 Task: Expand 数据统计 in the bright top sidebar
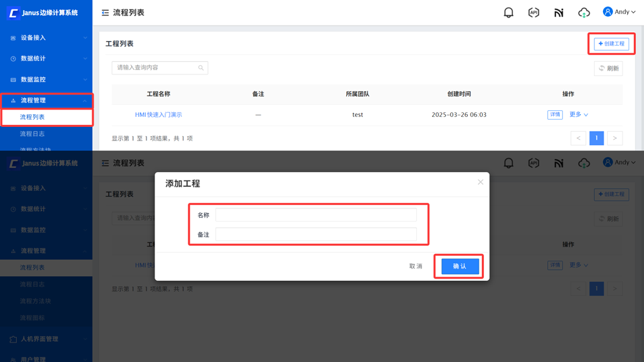pyautogui.click(x=46, y=59)
